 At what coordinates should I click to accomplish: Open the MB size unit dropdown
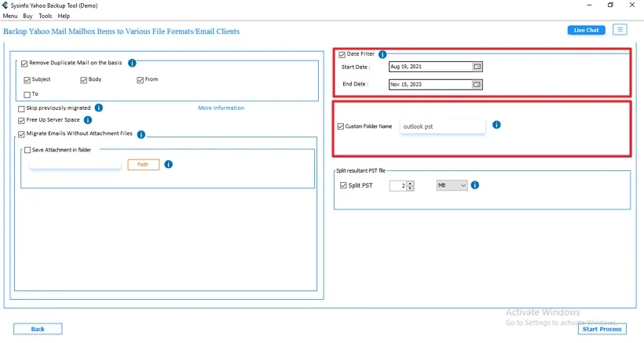tap(452, 185)
